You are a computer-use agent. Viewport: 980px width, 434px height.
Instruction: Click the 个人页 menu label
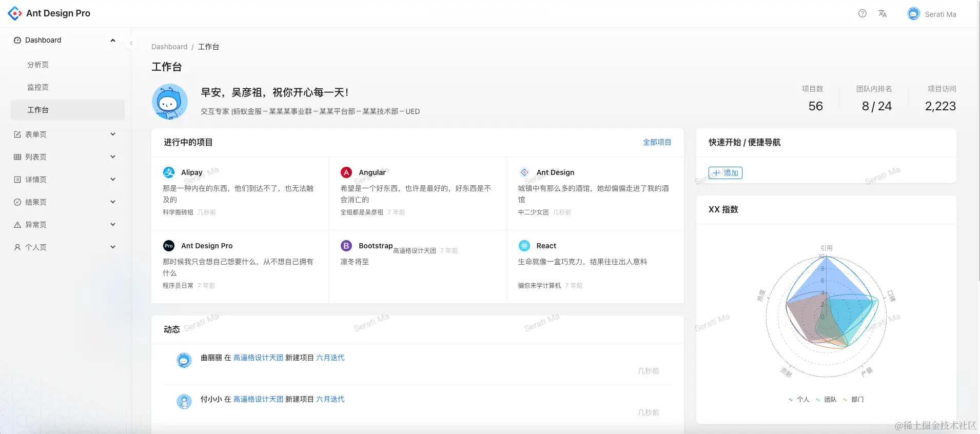coord(36,247)
